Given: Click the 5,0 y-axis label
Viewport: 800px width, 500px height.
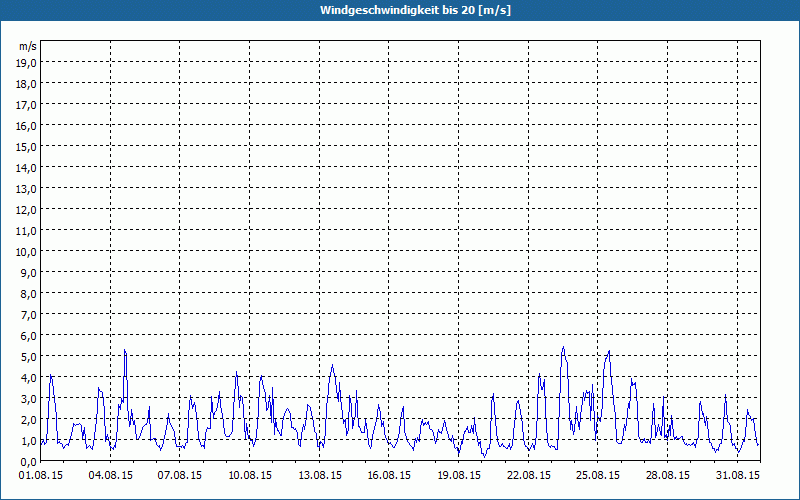Looking at the screenshot, I should 30,356.
